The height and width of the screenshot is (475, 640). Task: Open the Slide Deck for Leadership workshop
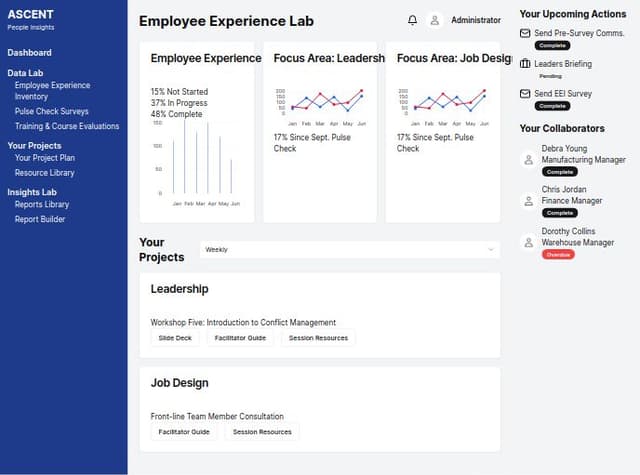click(x=175, y=338)
